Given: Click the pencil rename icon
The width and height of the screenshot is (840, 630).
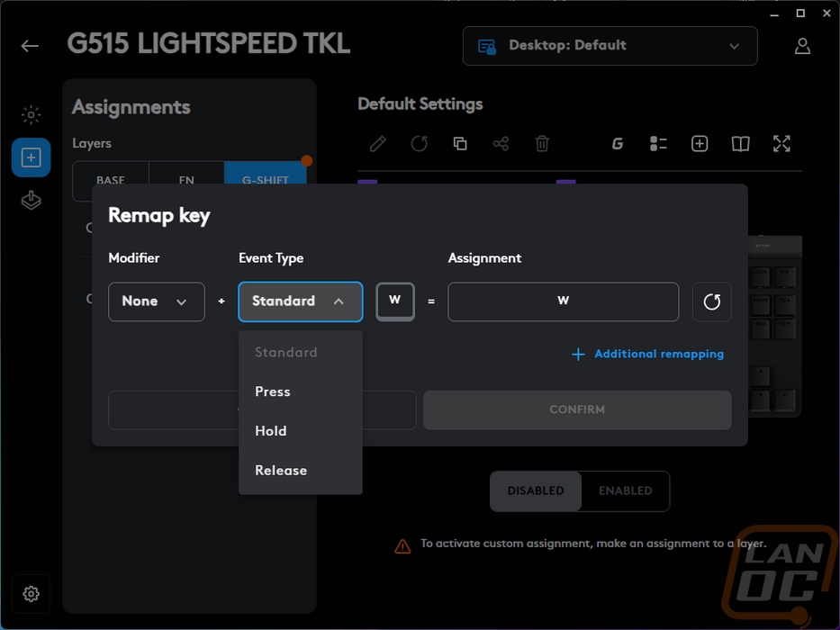Looking at the screenshot, I should (377, 144).
